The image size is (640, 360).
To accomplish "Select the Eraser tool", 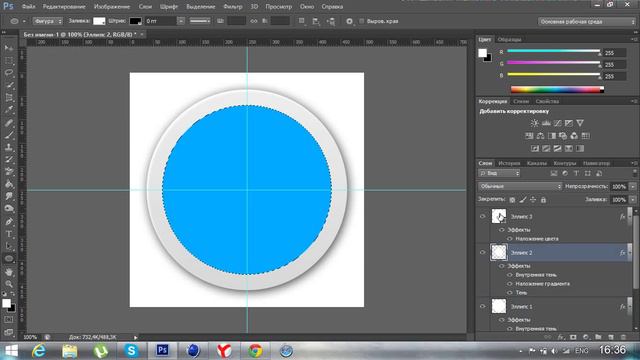I will click(x=9, y=172).
